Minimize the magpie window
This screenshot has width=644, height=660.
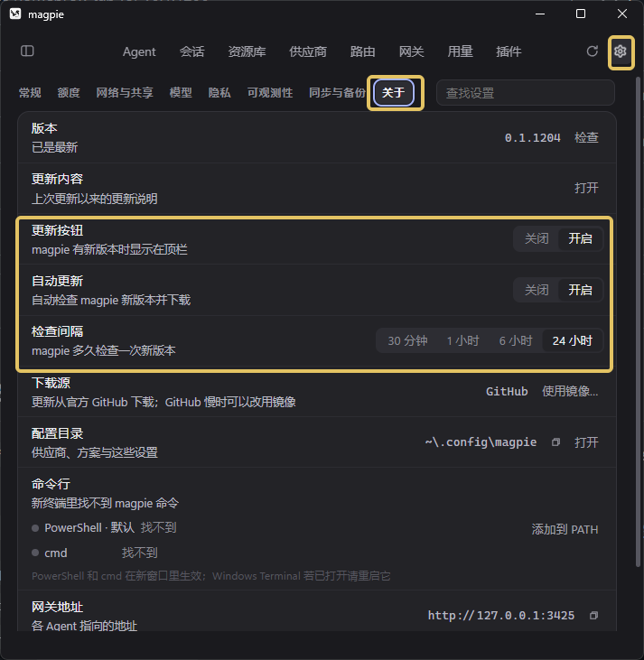pyautogui.click(x=540, y=14)
